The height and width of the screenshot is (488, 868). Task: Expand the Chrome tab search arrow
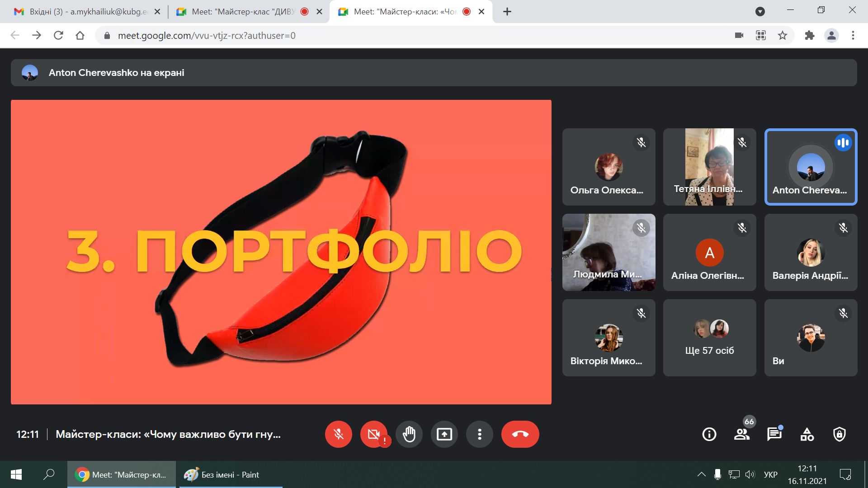pos(760,12)
